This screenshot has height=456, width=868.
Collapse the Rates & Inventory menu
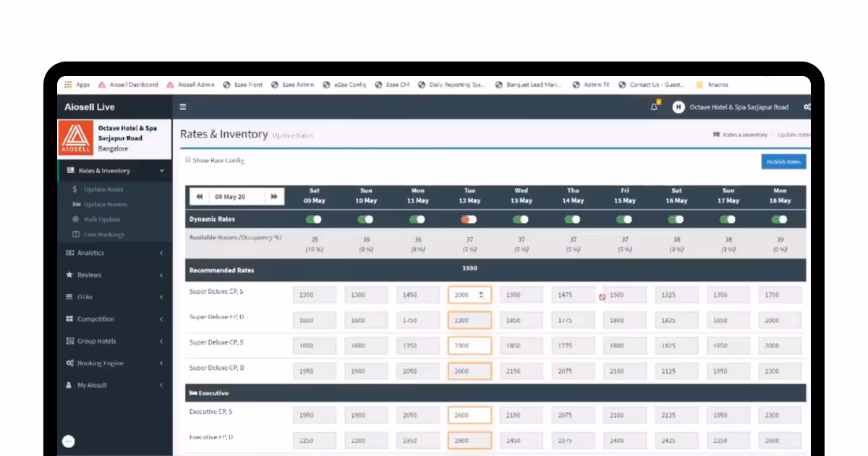[115, 171]
